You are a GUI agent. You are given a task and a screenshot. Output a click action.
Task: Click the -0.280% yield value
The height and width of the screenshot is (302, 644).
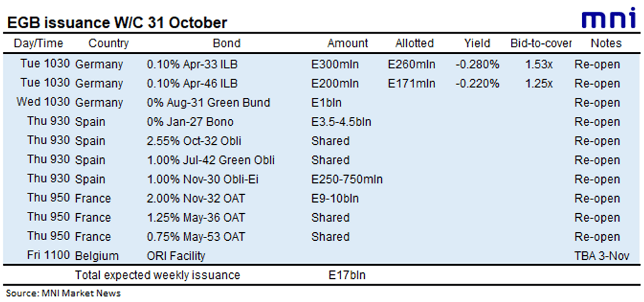[477, 64]
